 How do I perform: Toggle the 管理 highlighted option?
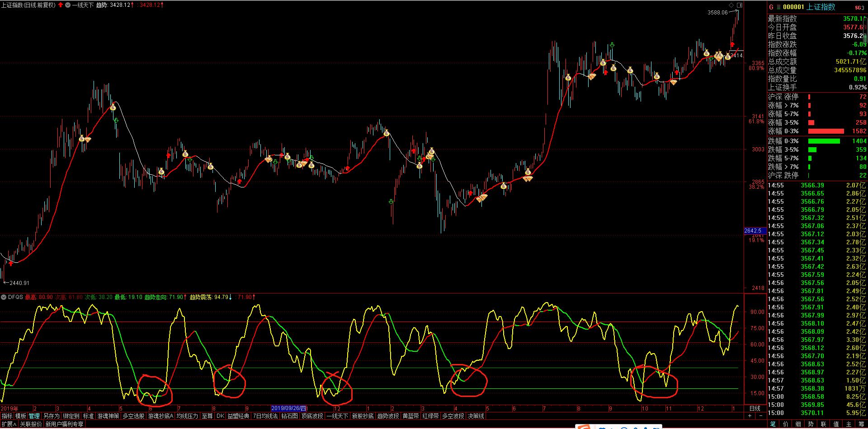[x=34, y=416]
